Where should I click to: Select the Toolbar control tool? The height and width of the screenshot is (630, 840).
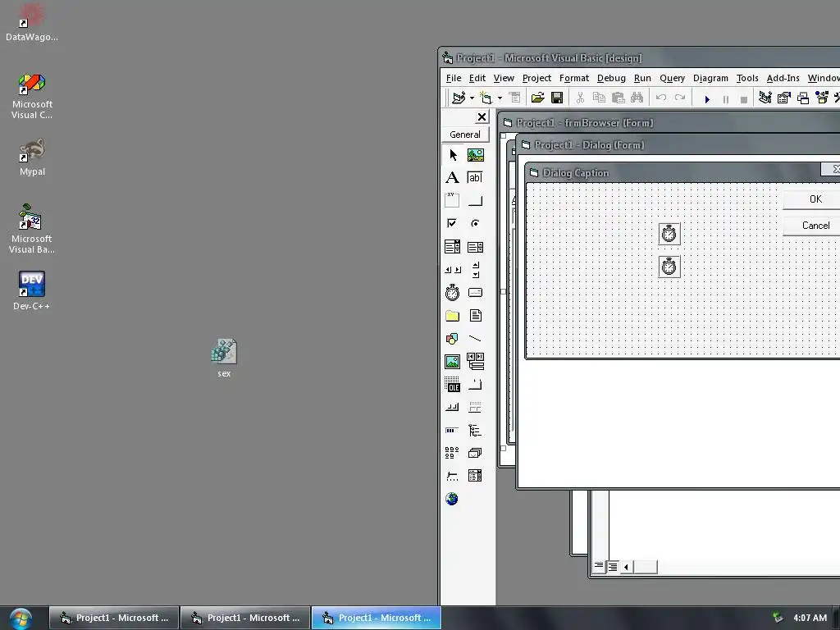point(453,408)
